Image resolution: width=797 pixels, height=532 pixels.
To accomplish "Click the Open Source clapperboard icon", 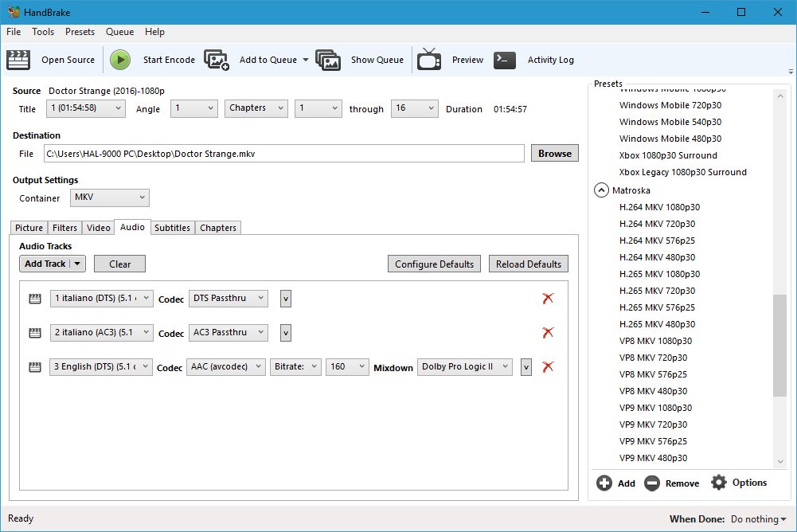I will point(18,60).
